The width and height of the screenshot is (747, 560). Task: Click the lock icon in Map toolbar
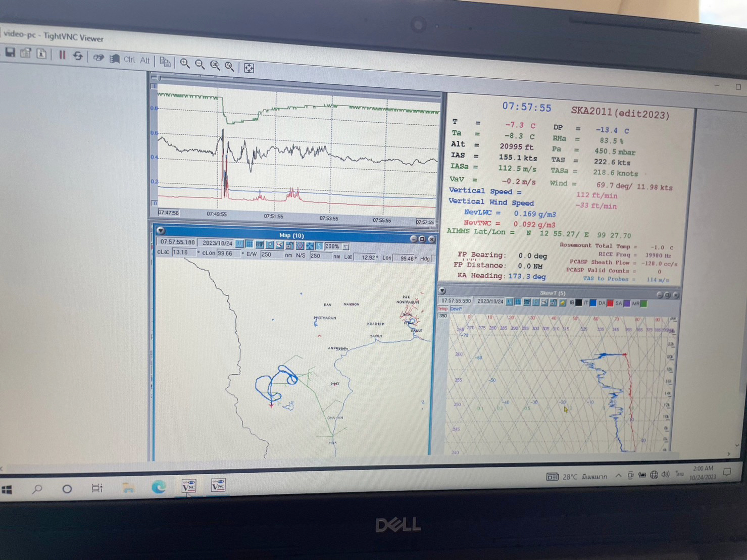tap(290, 245)
